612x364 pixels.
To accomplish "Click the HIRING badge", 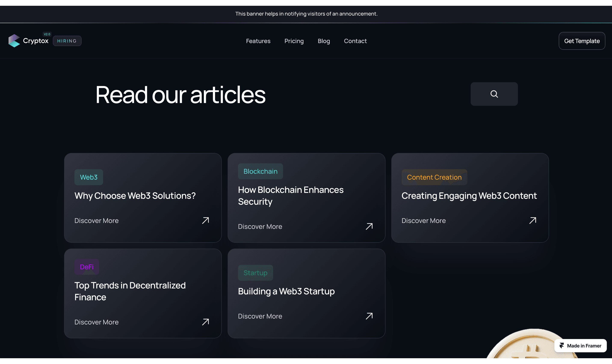I will (x=67, y=41).
